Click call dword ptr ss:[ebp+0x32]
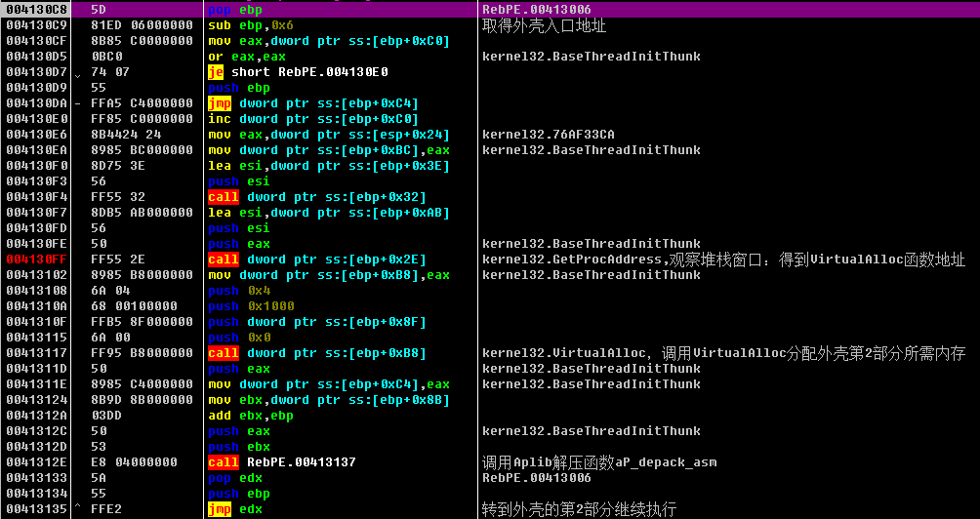The width and height of the screenshot is (980, 519). pyautogui.click(x=317, y=197)
